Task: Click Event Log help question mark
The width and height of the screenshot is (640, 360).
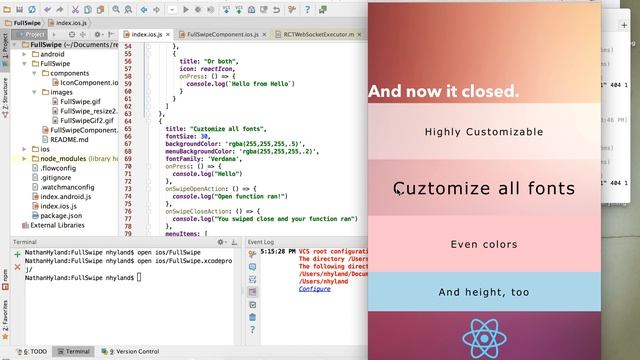Action: [x=252, y=329]
